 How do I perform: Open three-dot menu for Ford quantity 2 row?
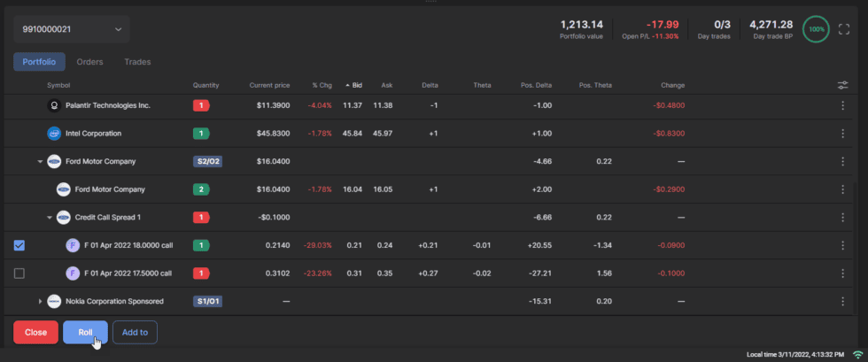pos(842,189)
